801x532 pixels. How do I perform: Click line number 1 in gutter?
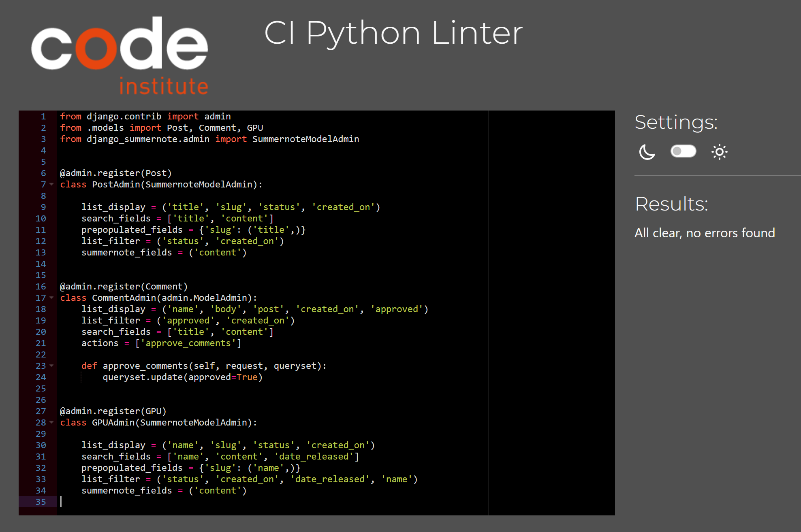pos(43,117)
